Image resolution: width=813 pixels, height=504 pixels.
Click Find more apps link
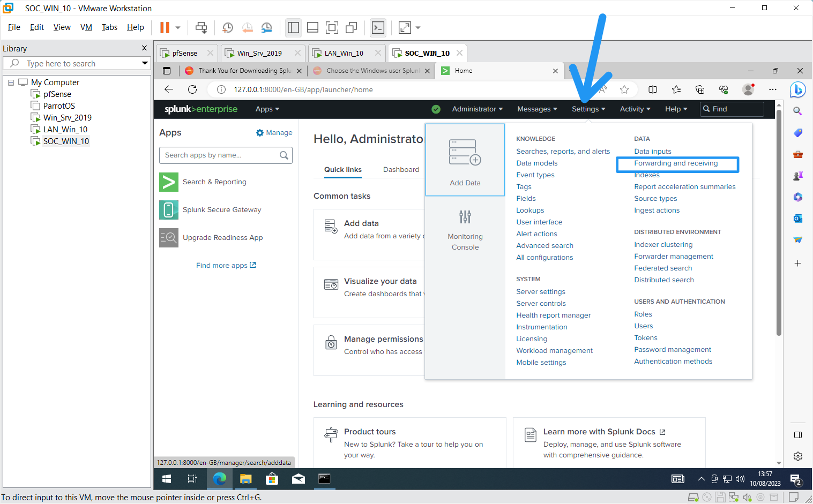point(226,266)
